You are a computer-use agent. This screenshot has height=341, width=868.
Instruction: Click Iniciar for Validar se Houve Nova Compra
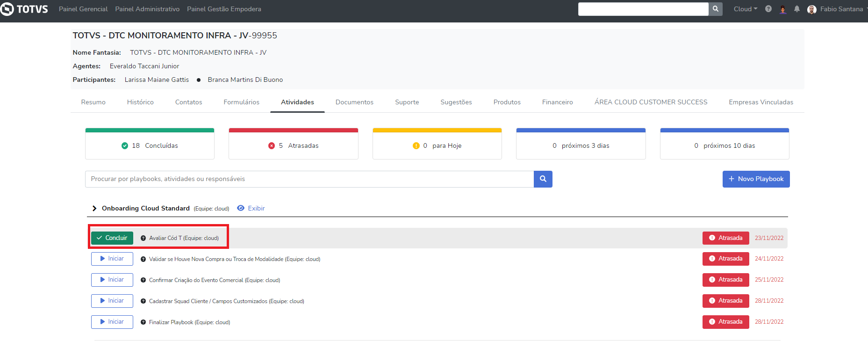(112, 259)
